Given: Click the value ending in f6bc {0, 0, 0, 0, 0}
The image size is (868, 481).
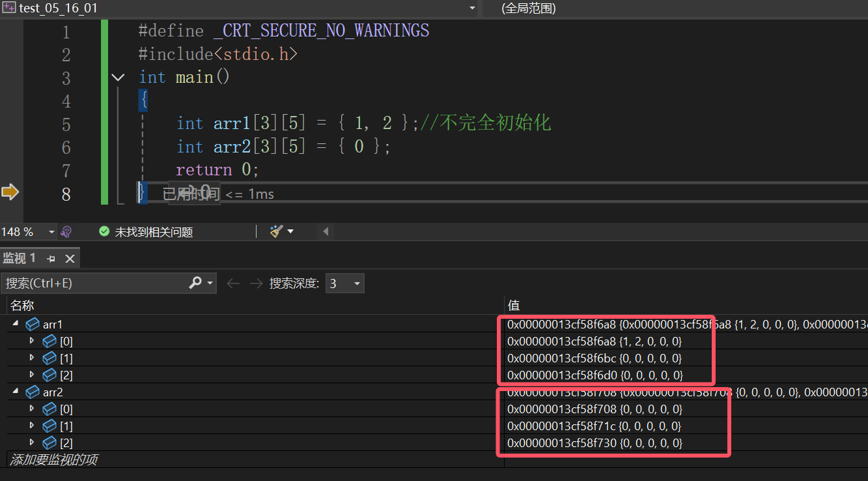Looking at the screenshot, I should point(595,358).
